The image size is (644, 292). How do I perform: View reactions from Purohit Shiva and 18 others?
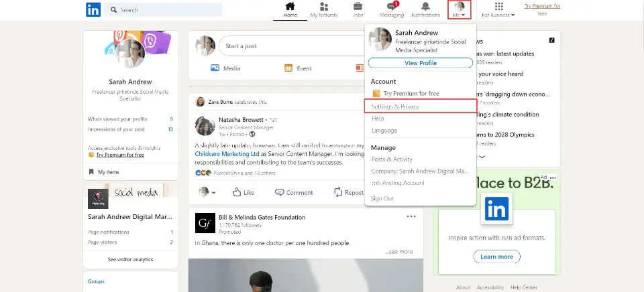coord(235,173)
